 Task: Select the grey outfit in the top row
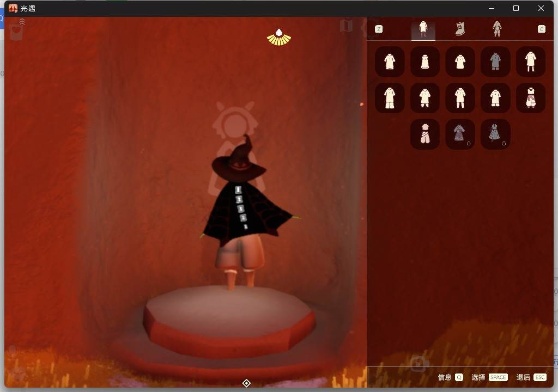495,62
